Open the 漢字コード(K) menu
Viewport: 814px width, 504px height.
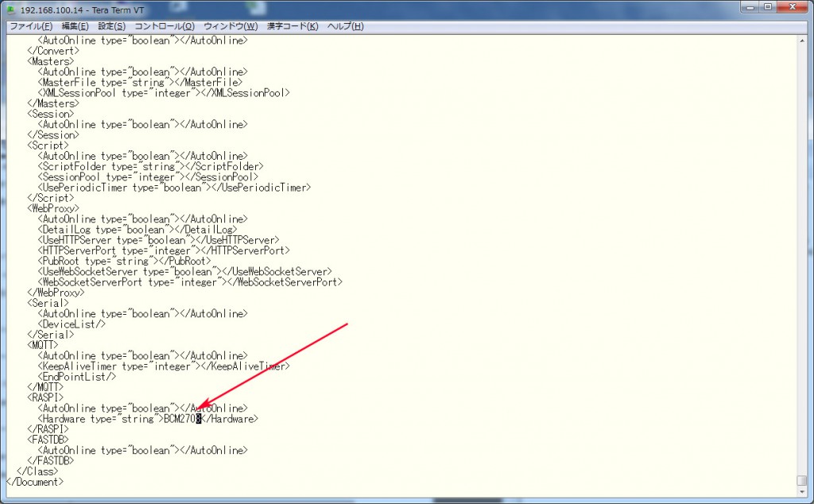[293, 26]
